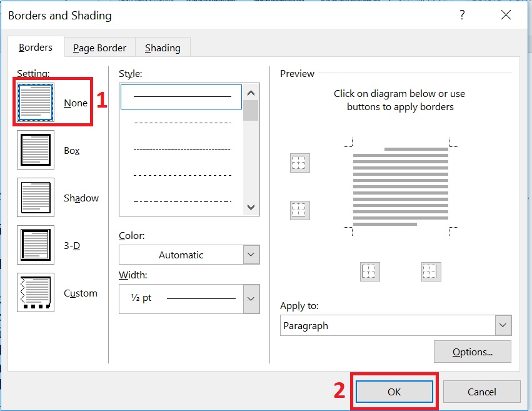Choose the Box border setting icon
The height and width of the screenshot is (411, 532).
(x=36, y=150)
